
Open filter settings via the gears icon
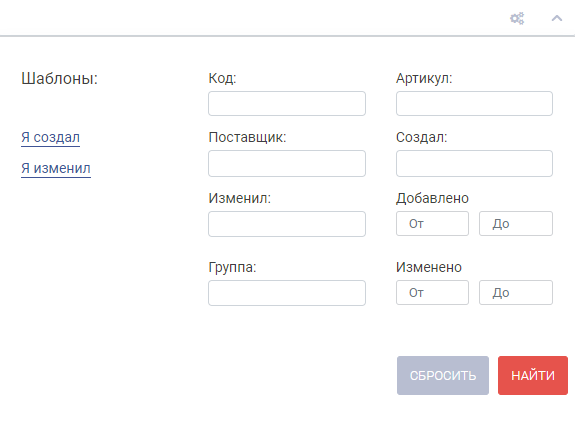pos(517,18)
